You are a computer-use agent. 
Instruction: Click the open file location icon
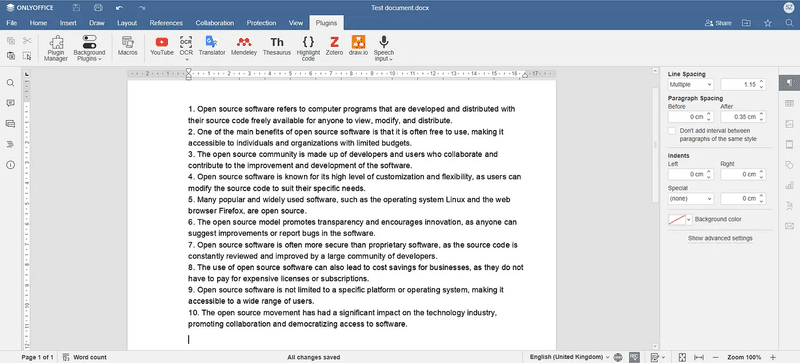(746, 23)
